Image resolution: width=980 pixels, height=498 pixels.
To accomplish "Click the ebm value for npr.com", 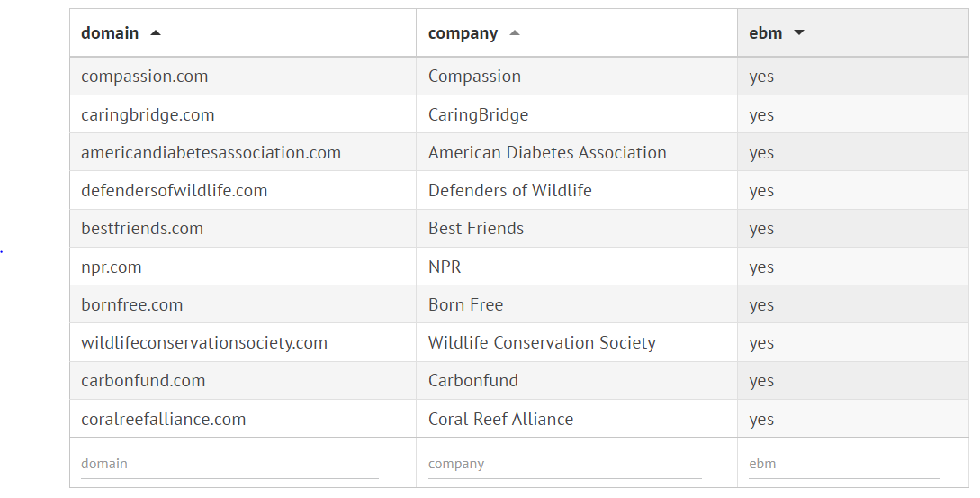I will pyautogui.click(x=761, y=267).
